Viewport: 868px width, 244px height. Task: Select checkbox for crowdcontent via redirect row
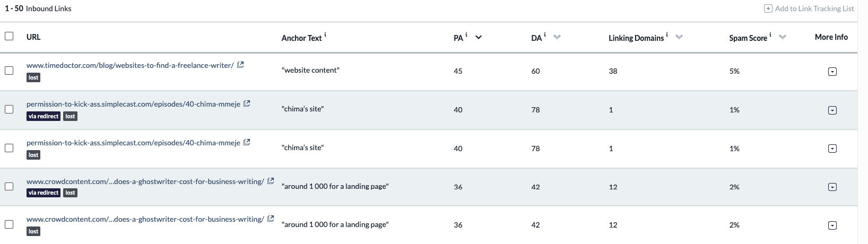click(9, 186)
